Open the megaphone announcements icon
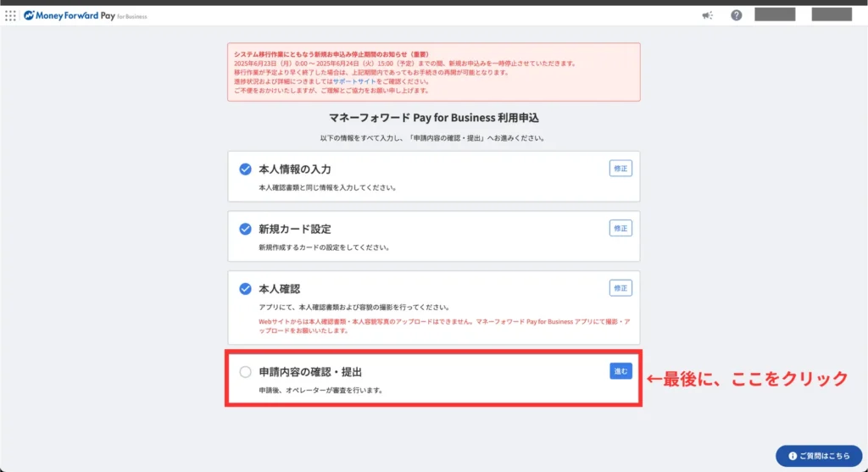This screenshot has width=868, height=472. click(708, 15)
